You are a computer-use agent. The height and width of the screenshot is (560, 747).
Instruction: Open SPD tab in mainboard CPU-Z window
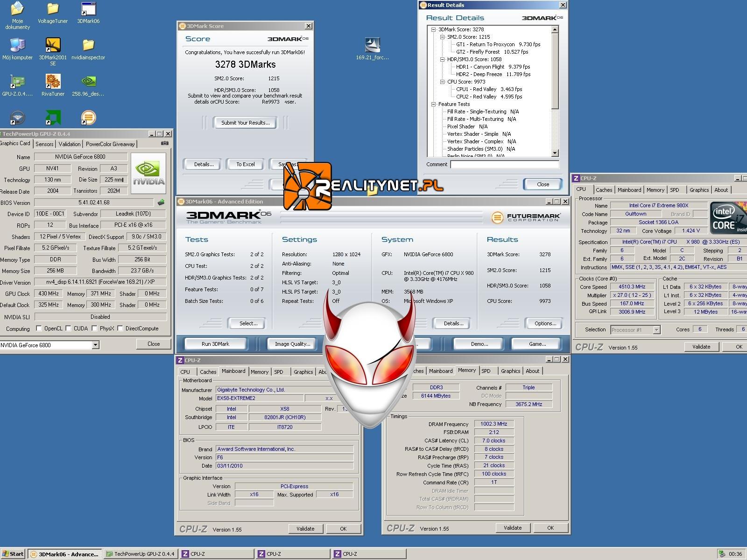pos(279,372)
